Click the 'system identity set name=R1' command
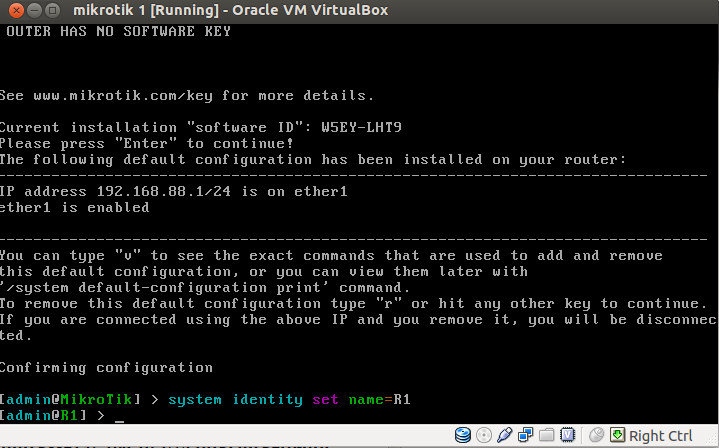Screen dimensions: 719x448 click(x=289, y=400)
